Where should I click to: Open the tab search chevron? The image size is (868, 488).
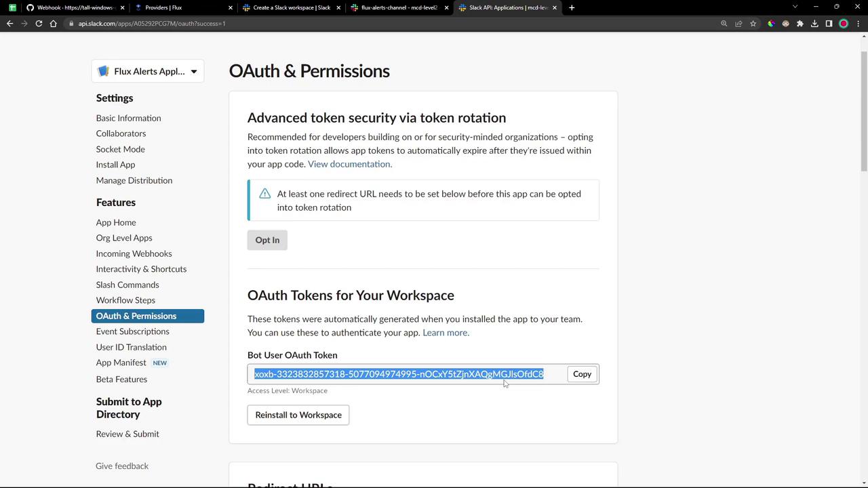[795, 7]
